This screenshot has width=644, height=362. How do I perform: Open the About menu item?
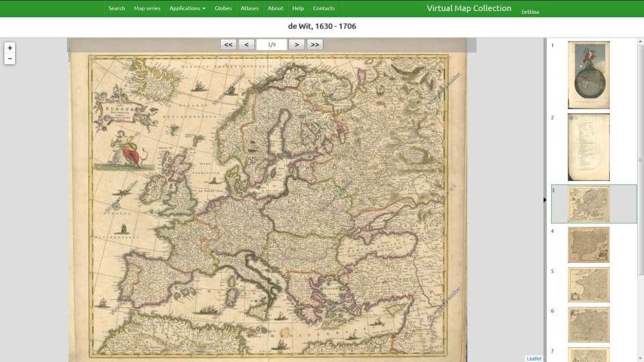[276, 8]
